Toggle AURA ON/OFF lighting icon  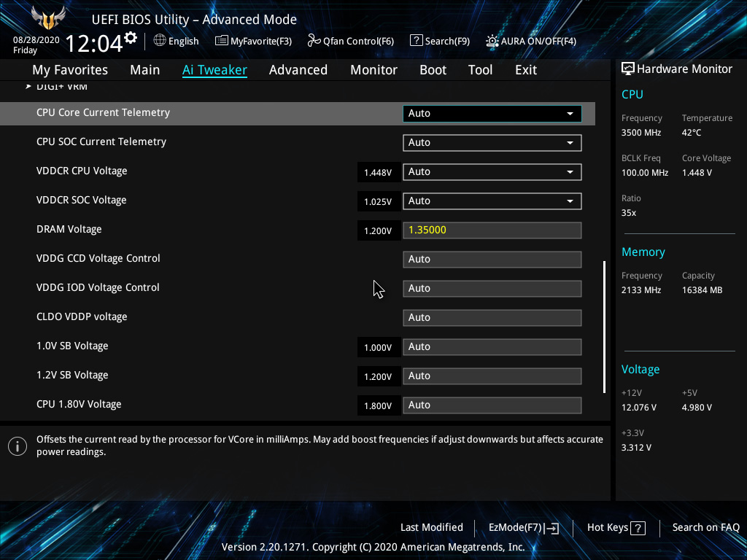[x=492, y=41]
